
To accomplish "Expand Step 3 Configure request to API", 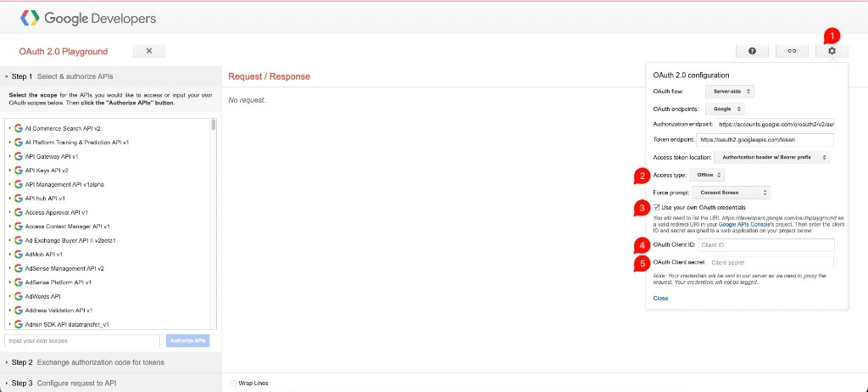I will click(111, 384).
